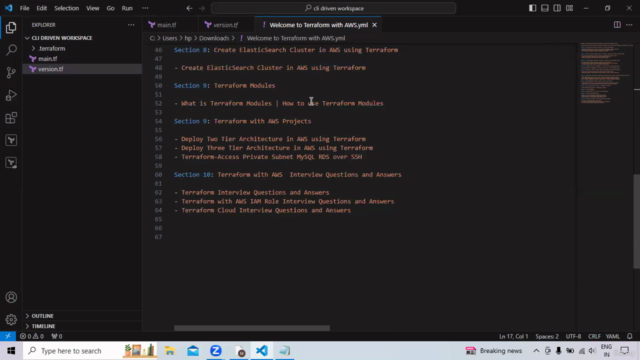The image size is (640, 360).
Task: Click the horizontal editor scrollbar
Action: tap(252, 328)
